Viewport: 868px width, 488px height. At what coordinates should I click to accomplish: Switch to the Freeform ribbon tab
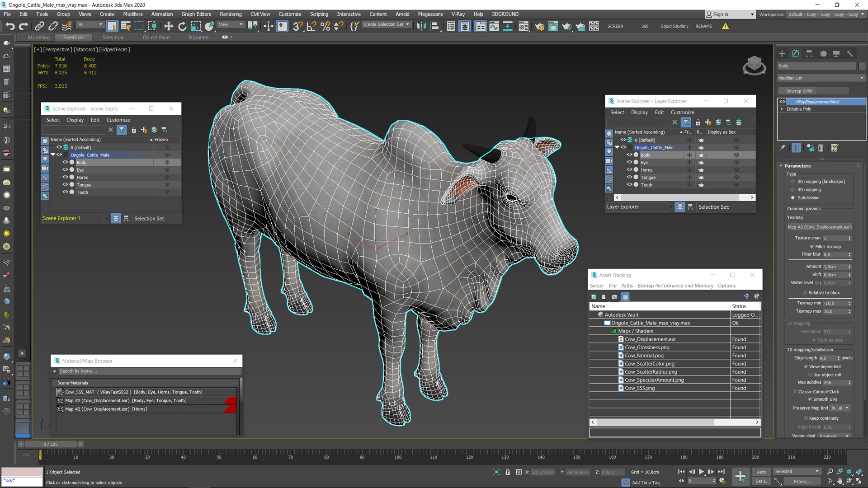[x=73, y=38]
